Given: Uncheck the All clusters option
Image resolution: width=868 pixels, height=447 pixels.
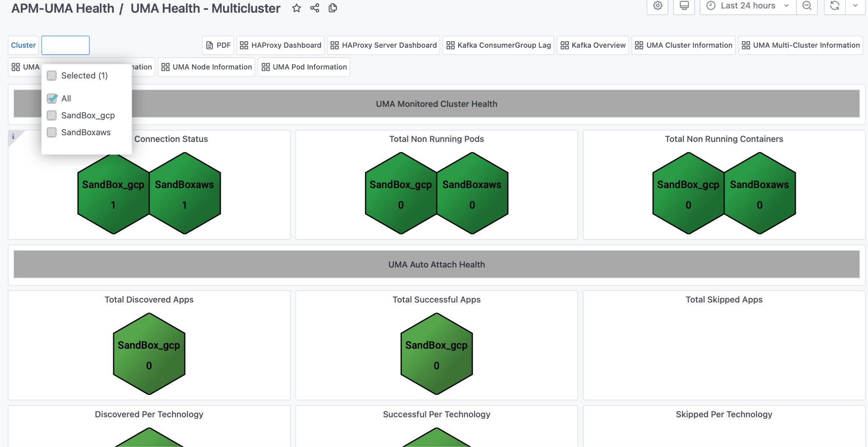Looking at the screenshot, I should (x=52, y=98).
